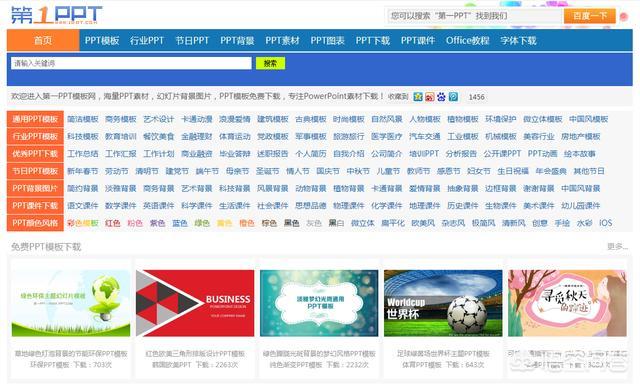Click the QQ Zone star share icon
The width and height of the screenshot is (640, 384).
click(418, 97)
